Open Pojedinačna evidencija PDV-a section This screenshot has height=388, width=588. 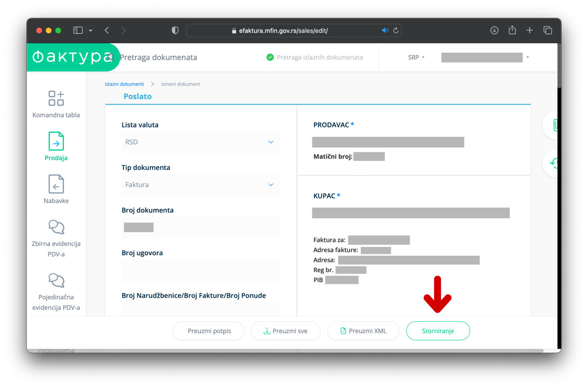[x=56, y=280]
